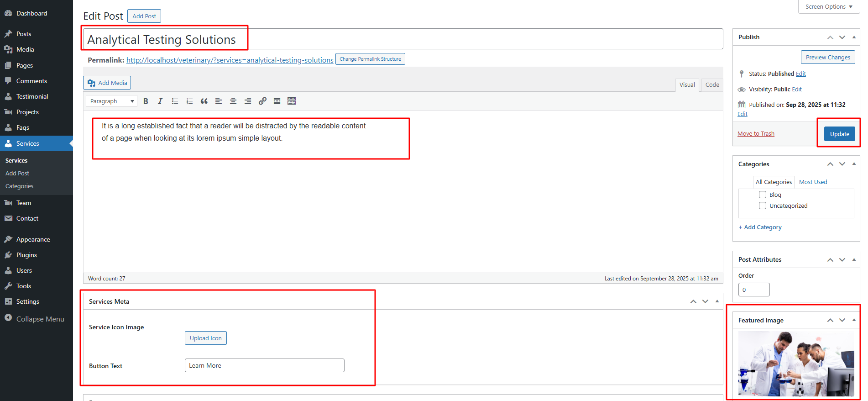Tick the Uncategorized category checkbox
This screenshot has width=868, height=401.
(x=763, y=206)
